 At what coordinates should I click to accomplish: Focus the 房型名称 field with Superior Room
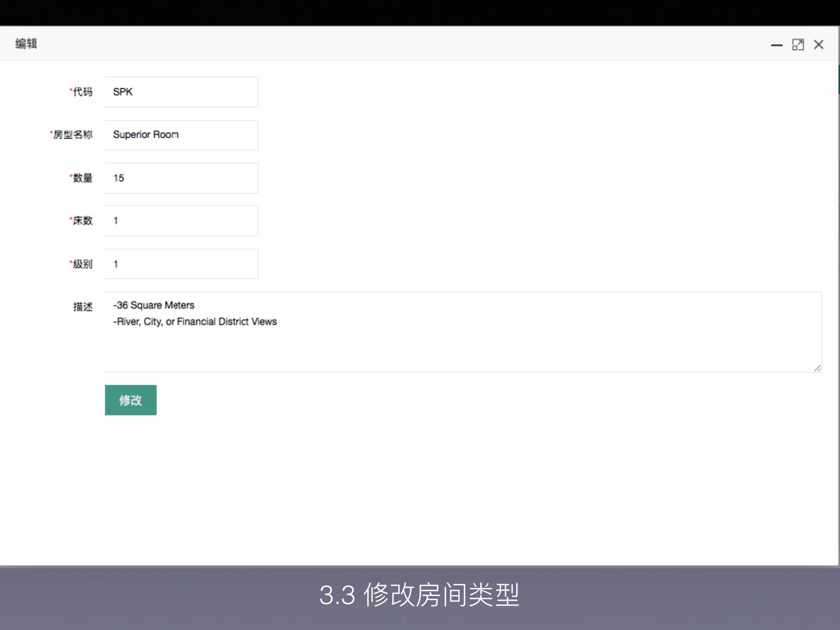(x=181, y=135)
